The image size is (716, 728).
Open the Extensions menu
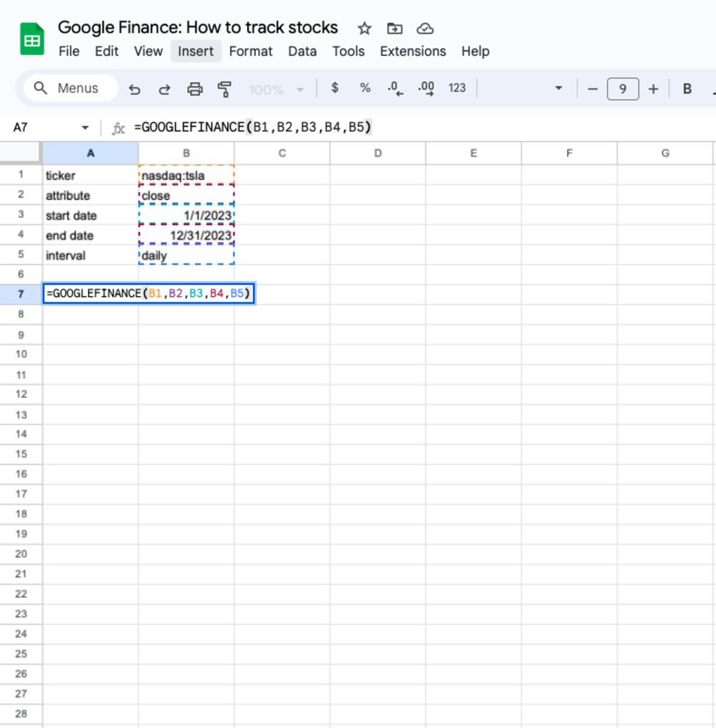coord(413,51)
